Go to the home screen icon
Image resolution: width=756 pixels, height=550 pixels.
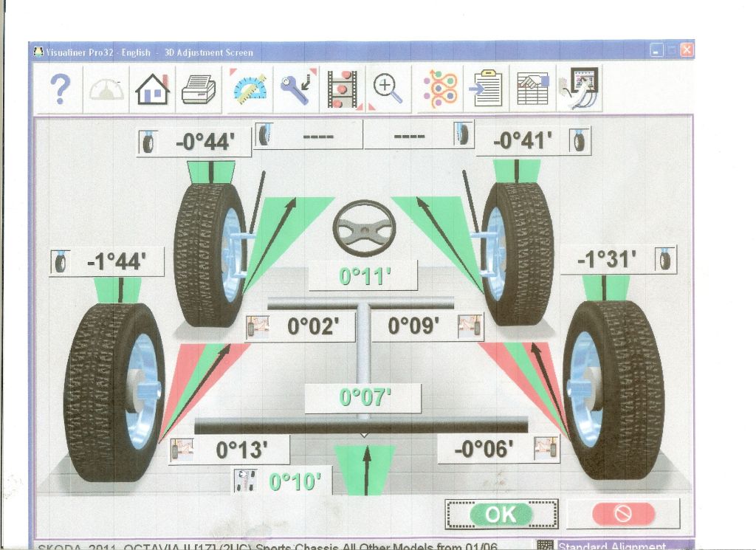click(x=152, y=89)
